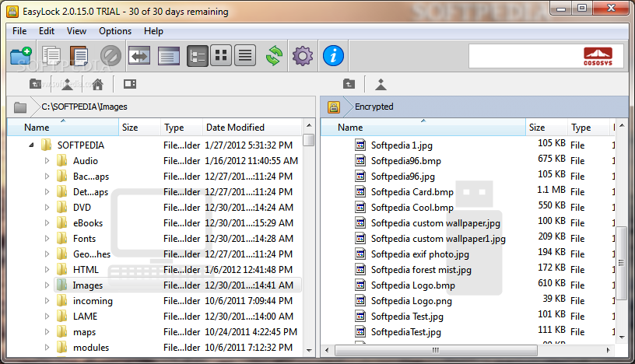Screen dimensions: 635x364
Task: Switch to plain list view icon
Action: 245,55
